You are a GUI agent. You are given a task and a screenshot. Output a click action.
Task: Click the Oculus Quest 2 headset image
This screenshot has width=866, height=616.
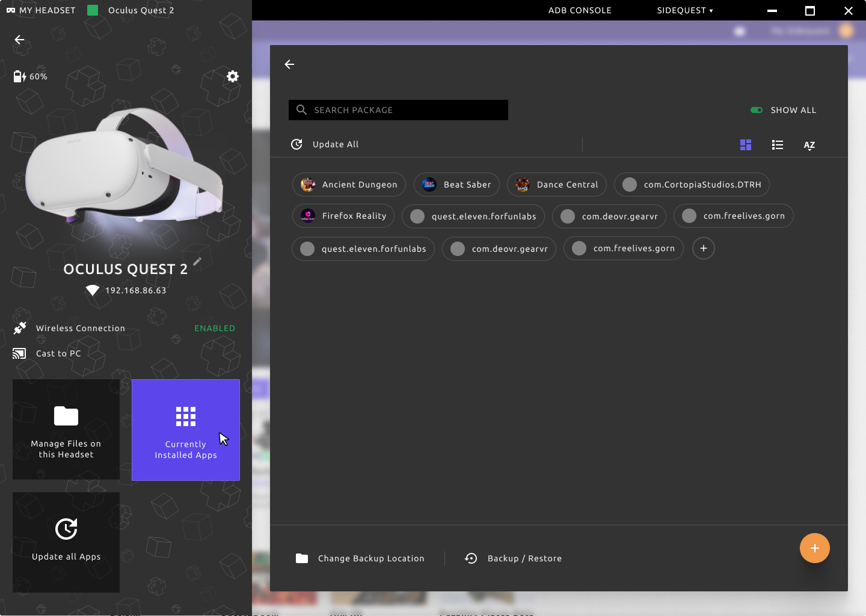pos(124,166)
